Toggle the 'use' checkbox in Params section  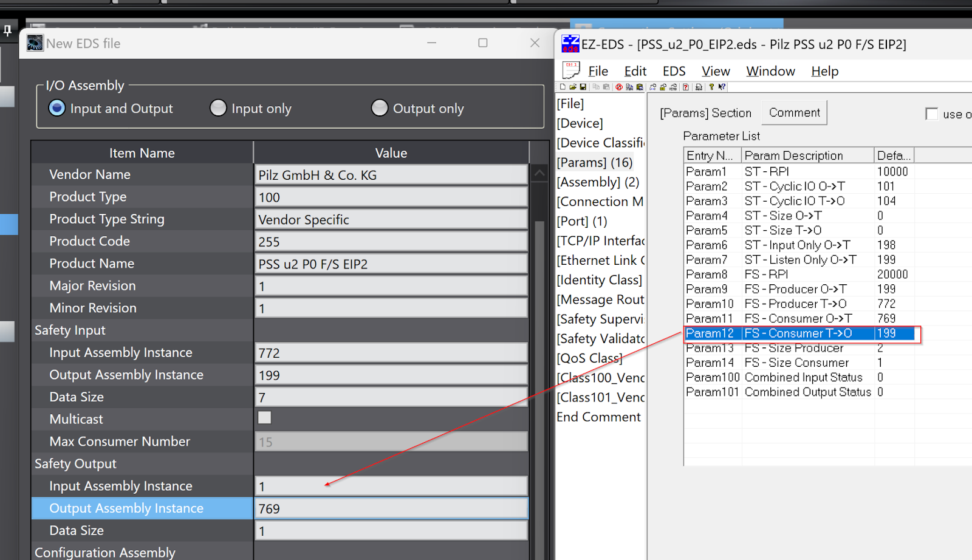[x=931, y=114]
